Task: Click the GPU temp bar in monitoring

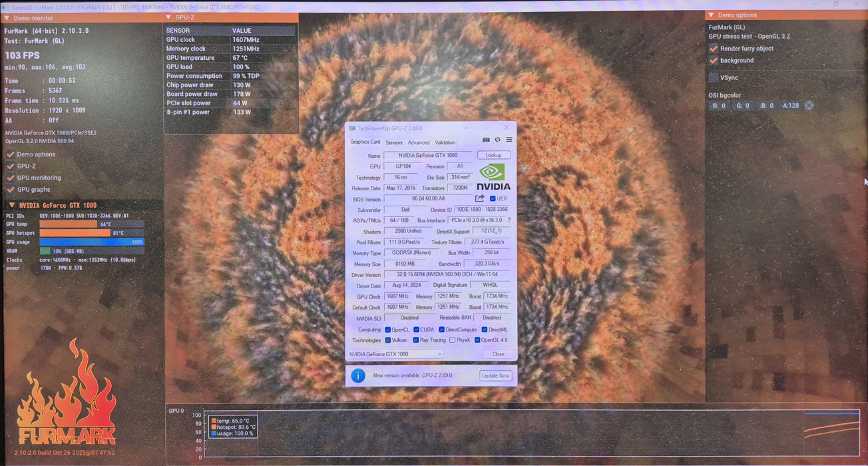Action: [91, 224]
